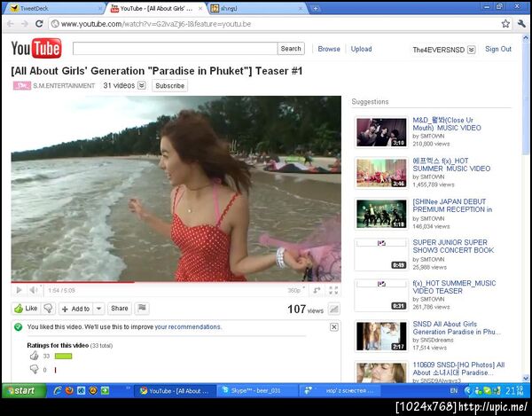Focus the YouTube search box
532x416 pixels.
(x=175, y=49)
